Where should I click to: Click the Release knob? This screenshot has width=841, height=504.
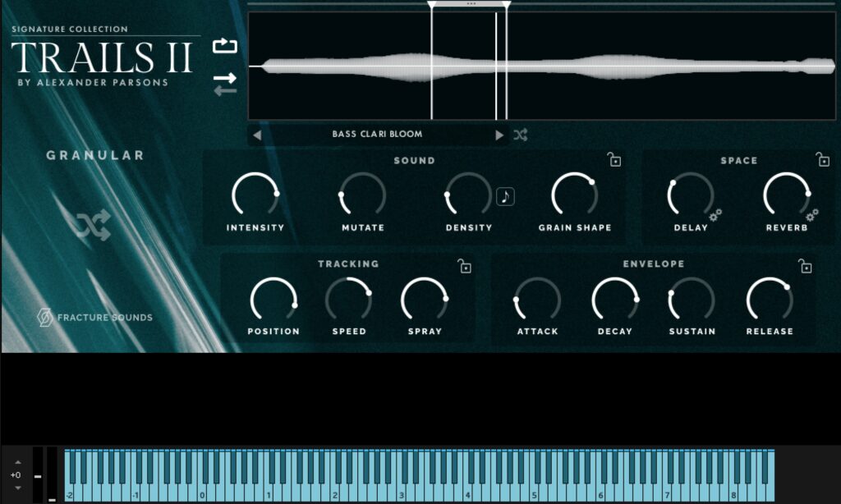click(770, 300)
